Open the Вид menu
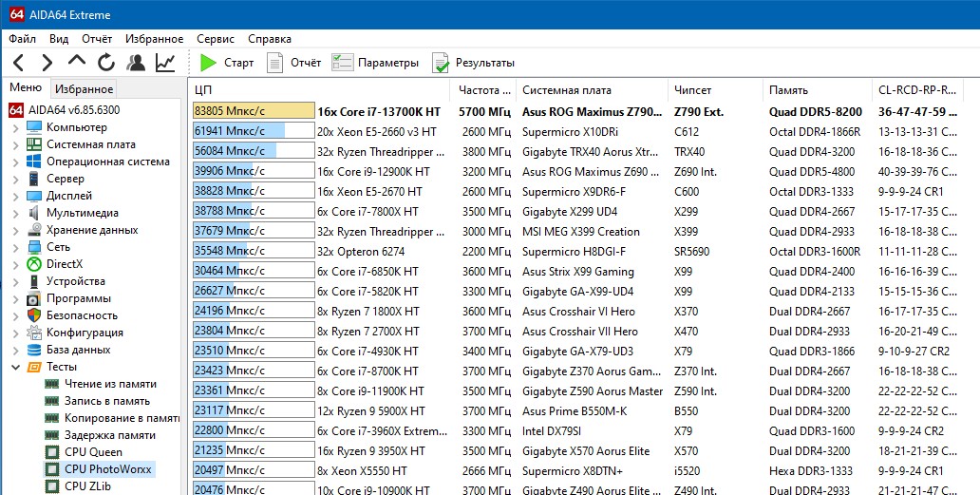 [59, 39]
